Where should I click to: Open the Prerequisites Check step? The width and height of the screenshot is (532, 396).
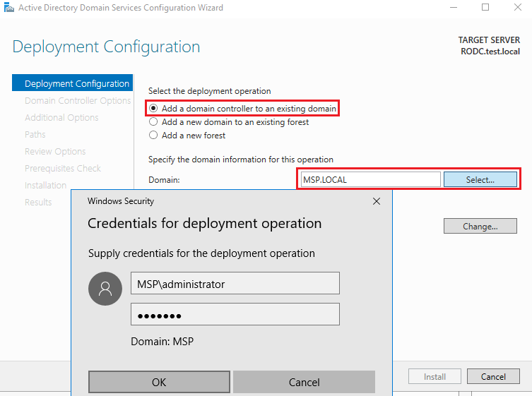pos(62,169)
